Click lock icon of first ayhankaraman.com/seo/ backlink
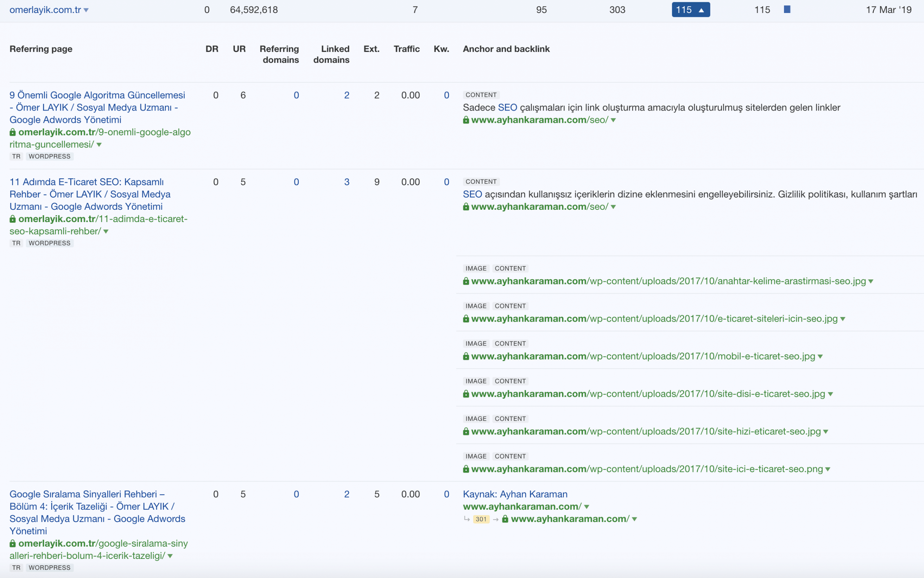This screenshot has width=924, height=578. [466, 120]
